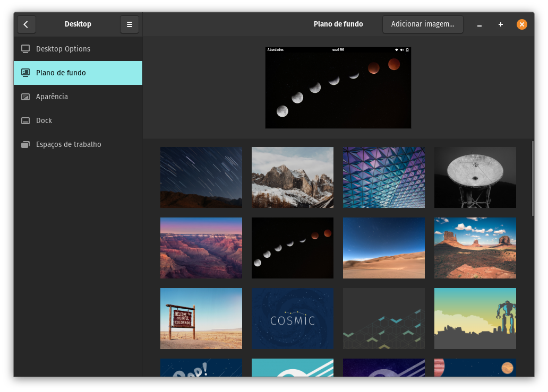
Task: Open the hamburger menu in header
Action: [x=129, y=24]
